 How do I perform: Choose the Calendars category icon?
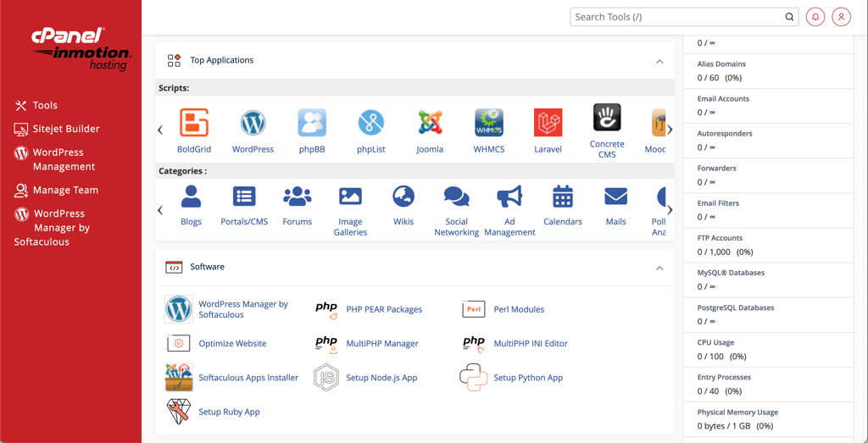click(563, 197)
